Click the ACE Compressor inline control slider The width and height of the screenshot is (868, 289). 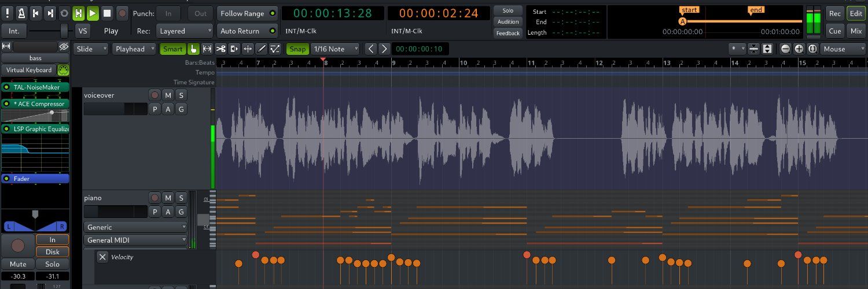35,115
